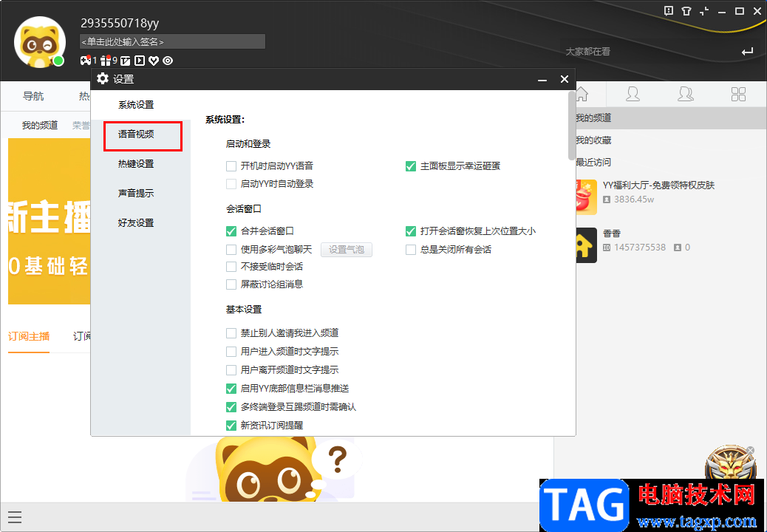Uncheck 新资讯订阅提醒
Viewport: 767px width, 532px height.
pos(231,426)
